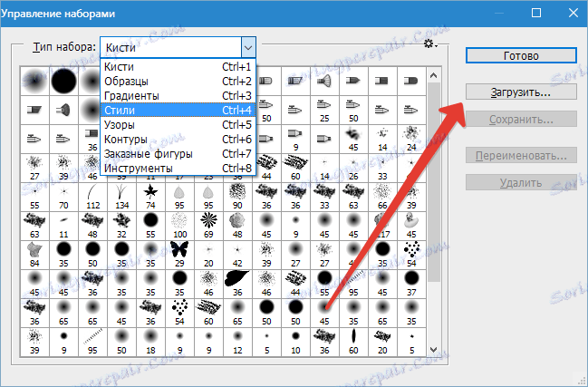The height and width of the screenshot is (387, 588).
Task: Select Градиенты in the type list
Action: 178,96
